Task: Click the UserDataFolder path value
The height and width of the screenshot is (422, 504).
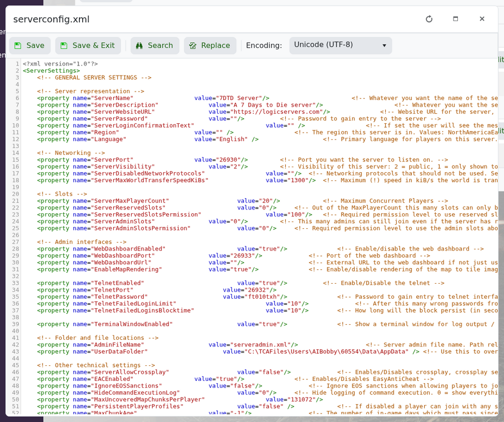Action: [x=326, y=351]
